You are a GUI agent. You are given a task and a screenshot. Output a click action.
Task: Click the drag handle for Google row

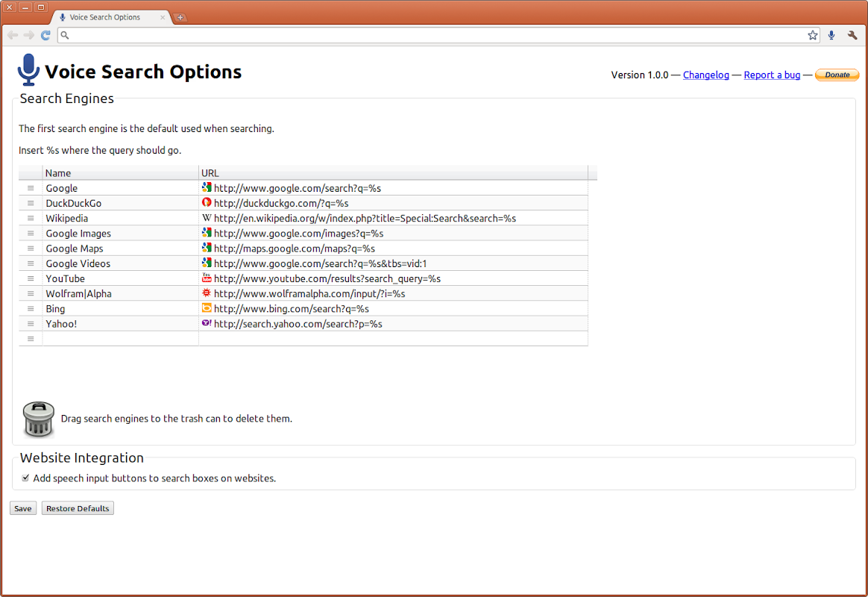tap(31, 188)
